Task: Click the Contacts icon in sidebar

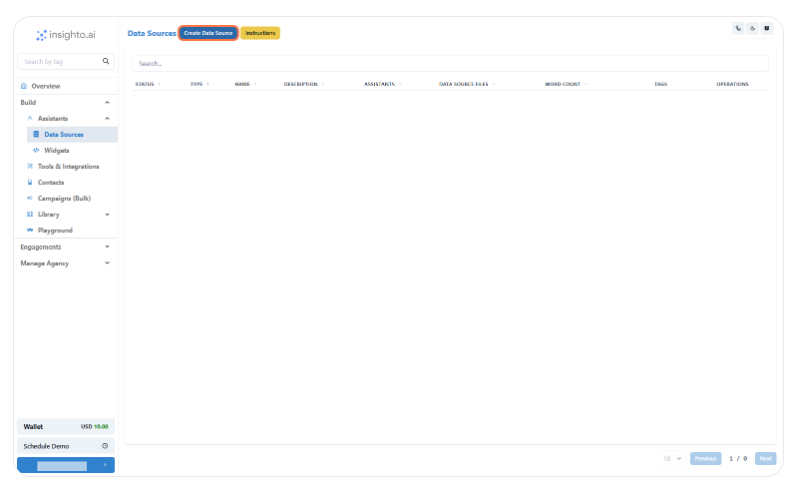Action: coord(30,182)
